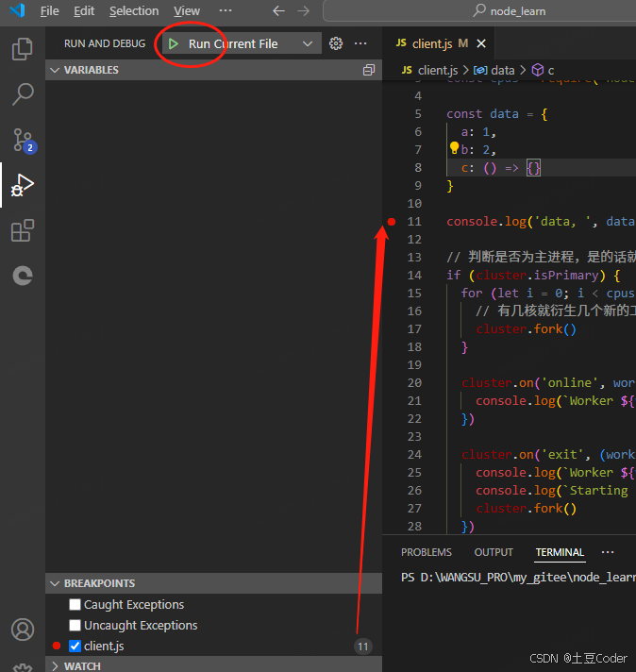This screenshot has height=672, width=636.
Task: Click the node_learn command center search box
Action: click(x=479, y=10)
